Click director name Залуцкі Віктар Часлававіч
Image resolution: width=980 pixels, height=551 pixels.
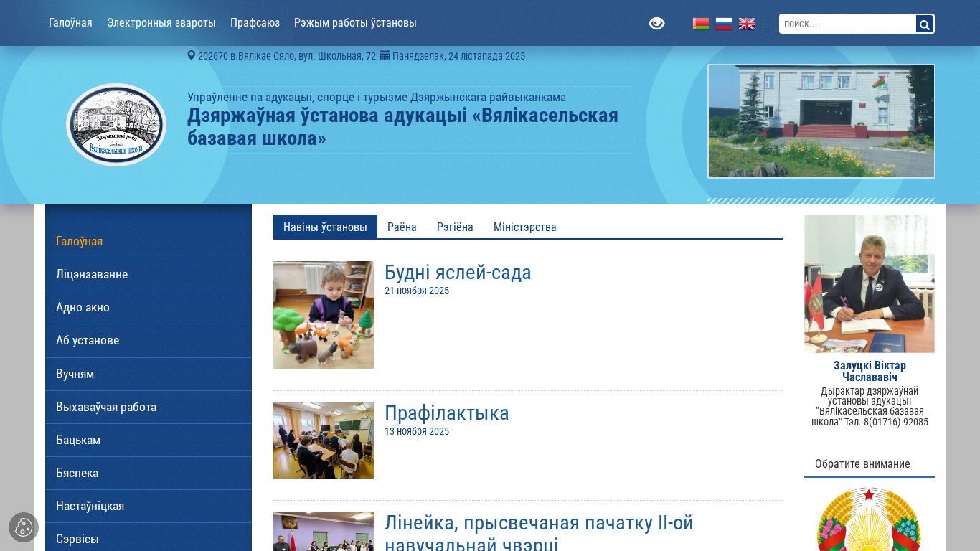point(870,371)
